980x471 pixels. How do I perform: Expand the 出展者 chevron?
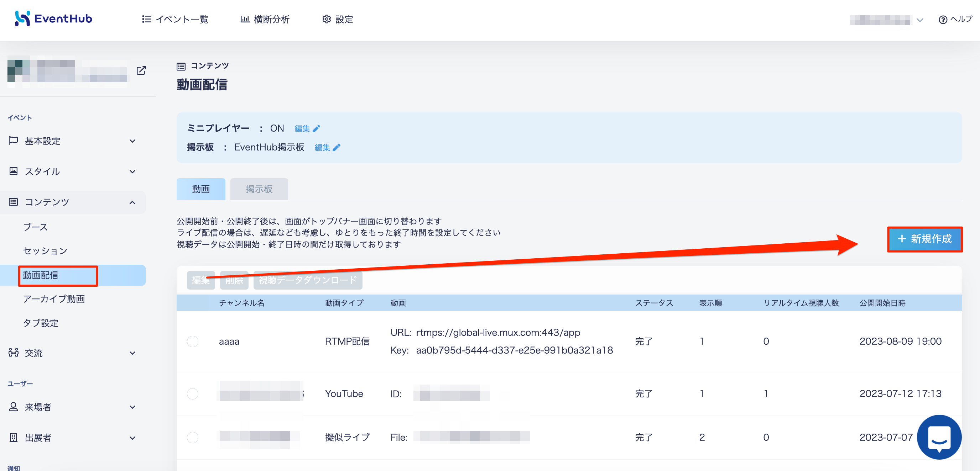132,438
